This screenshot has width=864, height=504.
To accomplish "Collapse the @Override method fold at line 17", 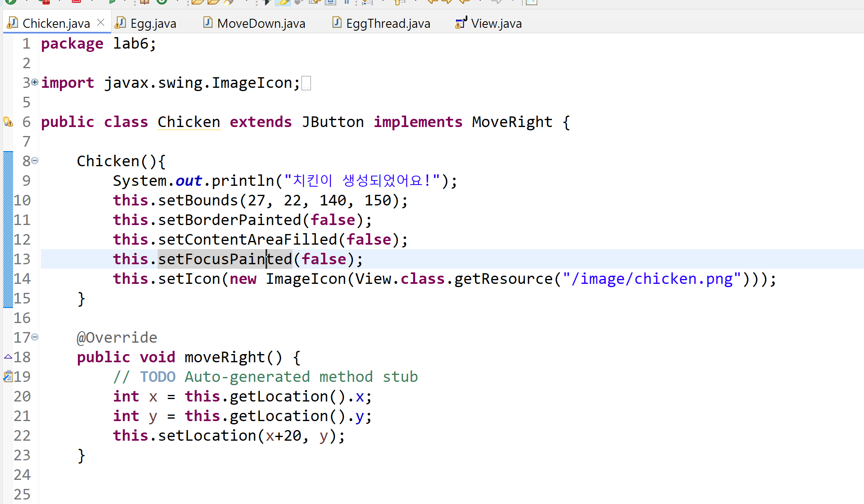I will [x=35, y=337].
